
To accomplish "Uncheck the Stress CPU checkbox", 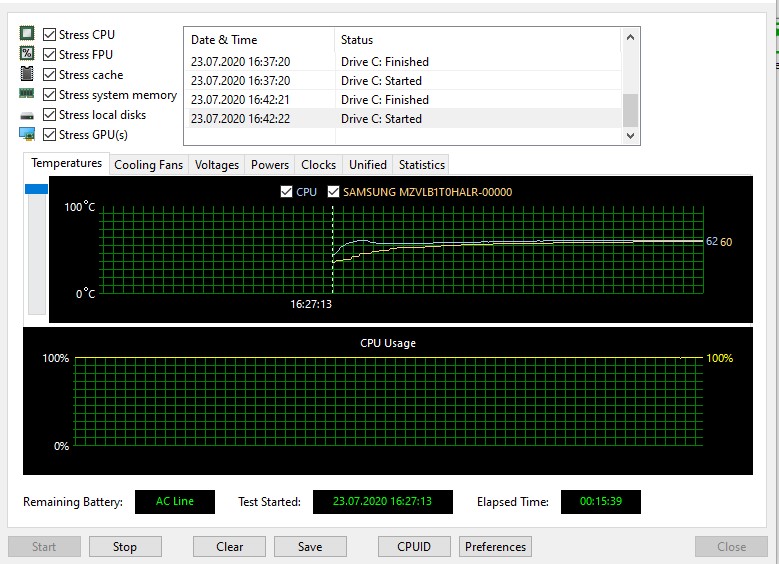I will (x=49, y=34).
